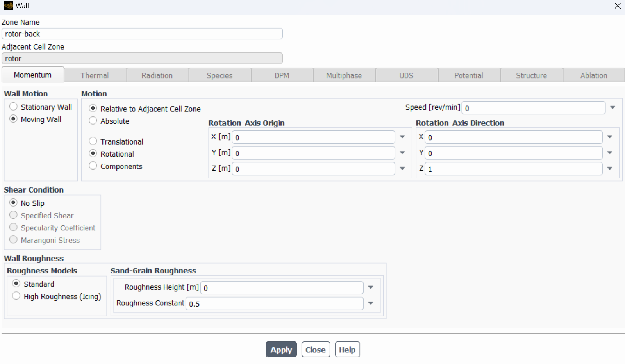Click the Fluent app icon in title bar
Viewport: 625px width, 364px height.
point(8,6)
